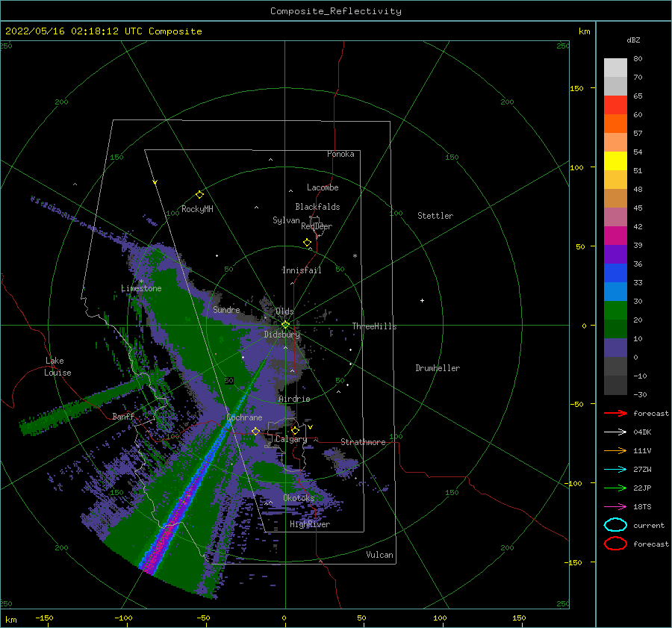Click the yellow V marker near Calgary
The width and height of the screenshot is (672, 628).
tap(310, 427)
